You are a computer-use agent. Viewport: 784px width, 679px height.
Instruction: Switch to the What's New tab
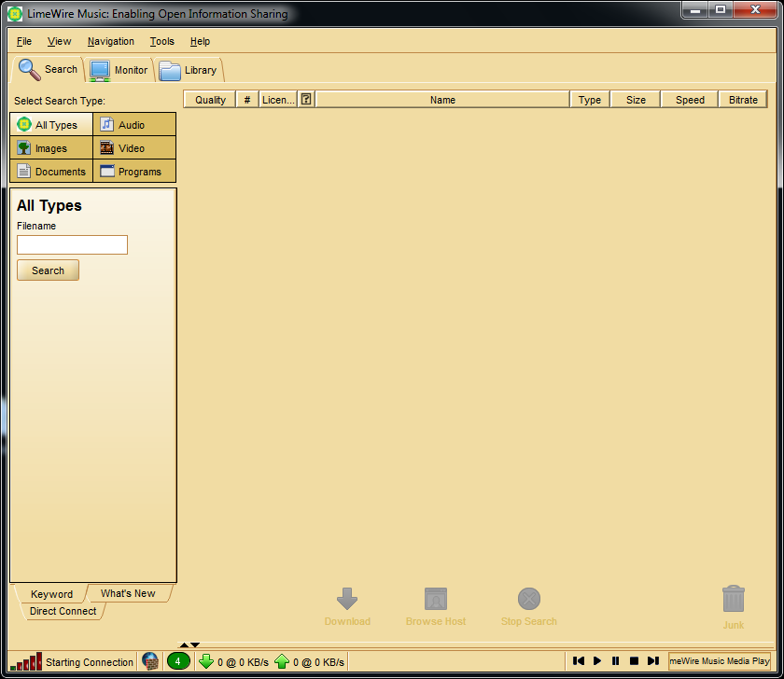[127, 593]
